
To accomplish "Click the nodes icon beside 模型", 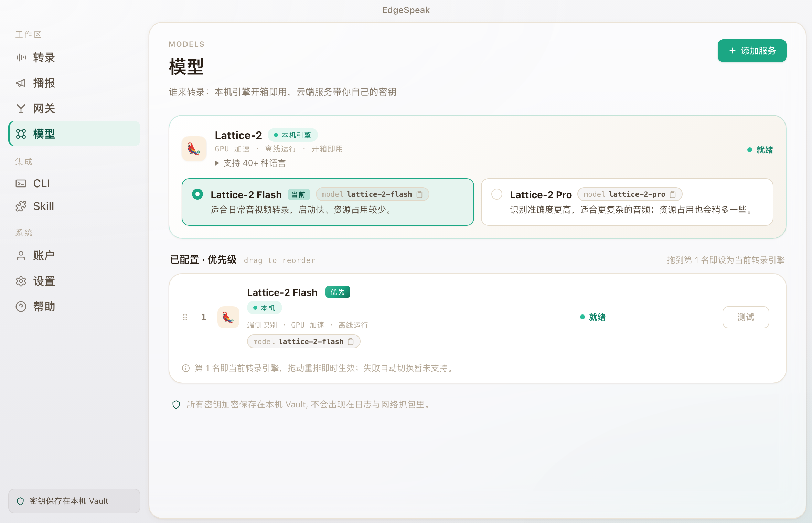I will [x=21, y=134].
